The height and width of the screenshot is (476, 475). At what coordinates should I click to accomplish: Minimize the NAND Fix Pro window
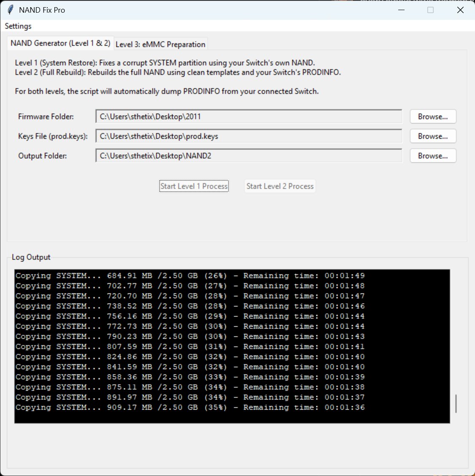(x=401, y=10)
